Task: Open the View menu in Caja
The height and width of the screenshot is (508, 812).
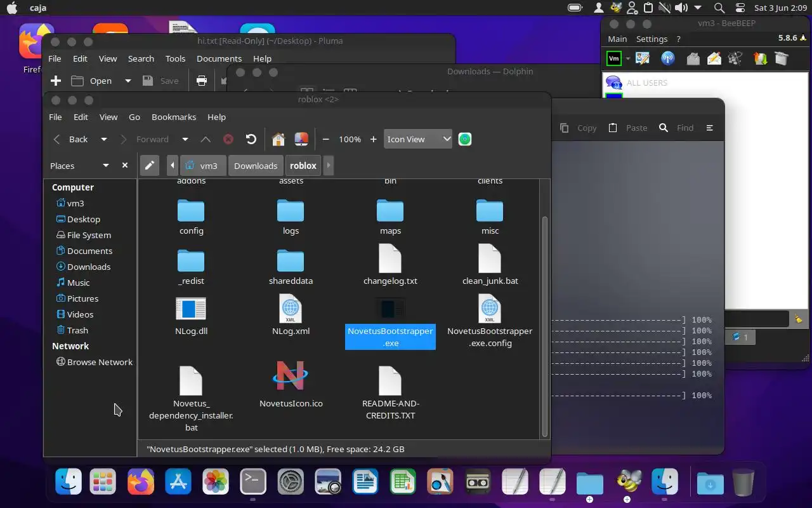Action: [x=108, y=117]
